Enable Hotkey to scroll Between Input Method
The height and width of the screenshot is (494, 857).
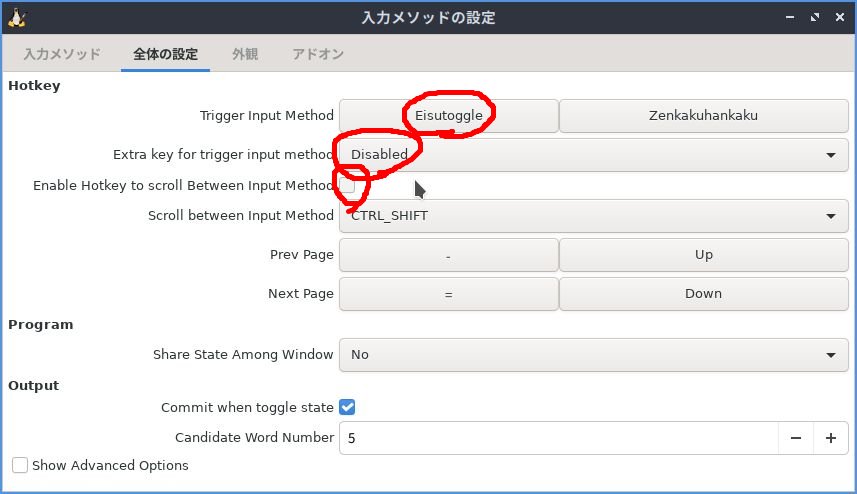point(347,186)
